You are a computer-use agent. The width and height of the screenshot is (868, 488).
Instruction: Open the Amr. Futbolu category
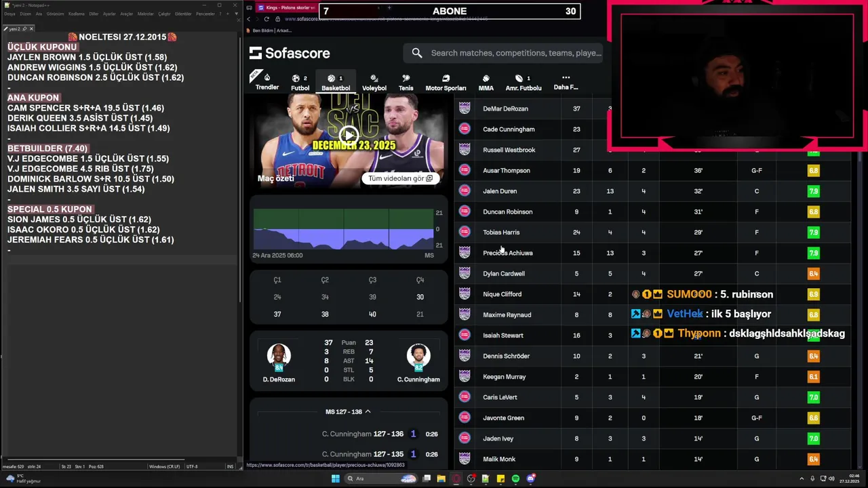[523, 82]
